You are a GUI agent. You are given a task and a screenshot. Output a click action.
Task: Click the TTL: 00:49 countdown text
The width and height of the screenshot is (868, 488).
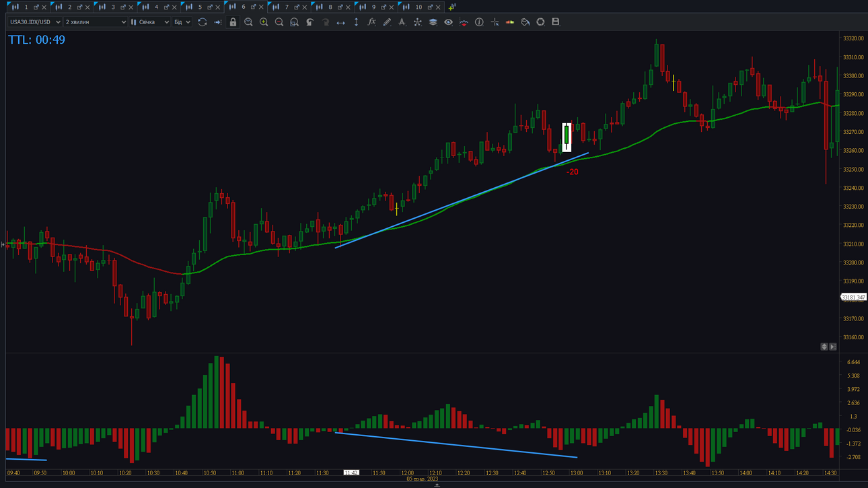tap(37, 40)
